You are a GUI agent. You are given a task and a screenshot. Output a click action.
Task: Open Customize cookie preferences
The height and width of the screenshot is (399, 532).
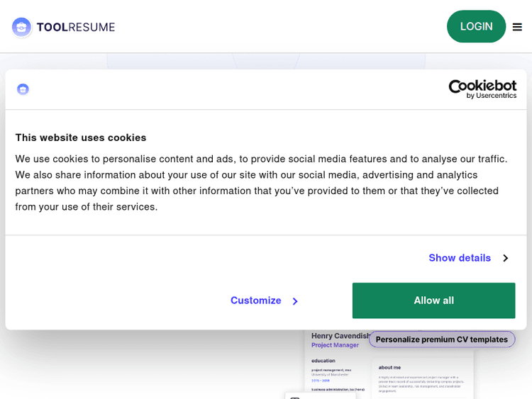(256, 300)
